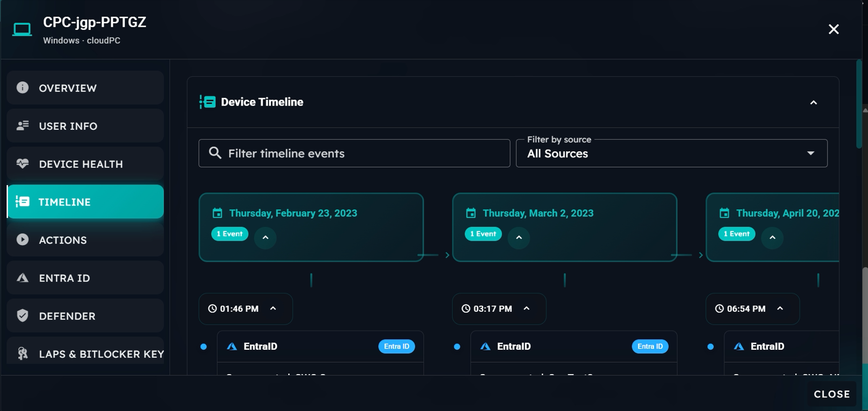This screenshot has height=411, width=868.
Task: Click the Entra ID badge in March event
Action: pos(650,346)
